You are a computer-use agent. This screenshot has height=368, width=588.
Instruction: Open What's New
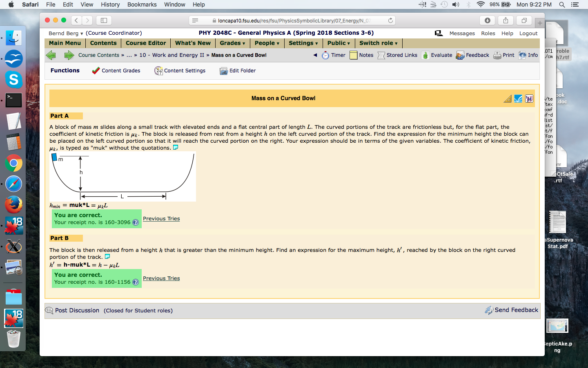(193, 43)
